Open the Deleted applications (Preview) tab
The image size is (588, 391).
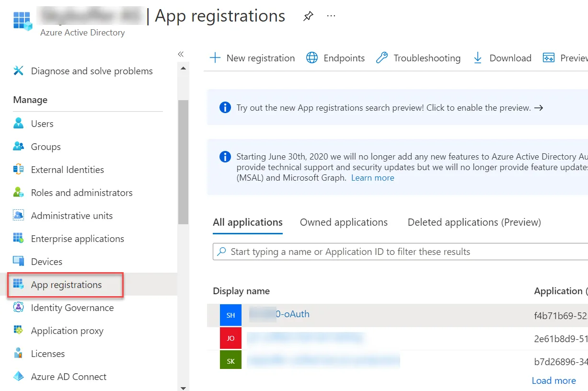pos(474,222)
